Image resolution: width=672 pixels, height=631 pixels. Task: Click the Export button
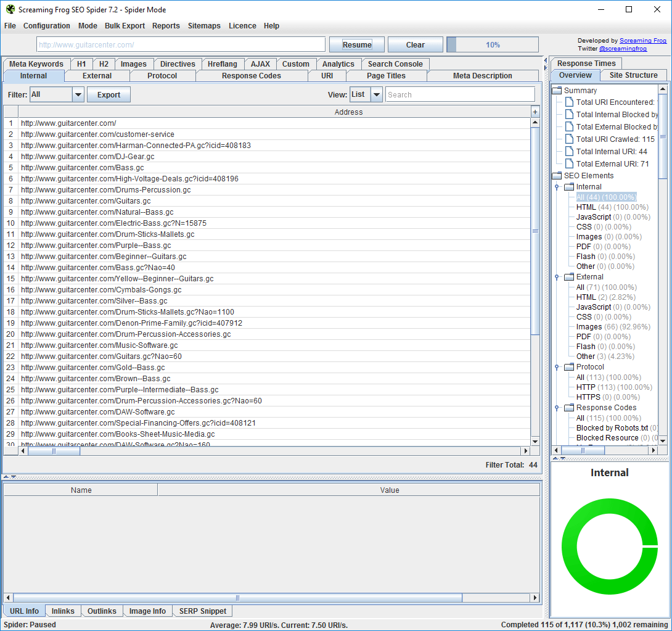(109, 95)
